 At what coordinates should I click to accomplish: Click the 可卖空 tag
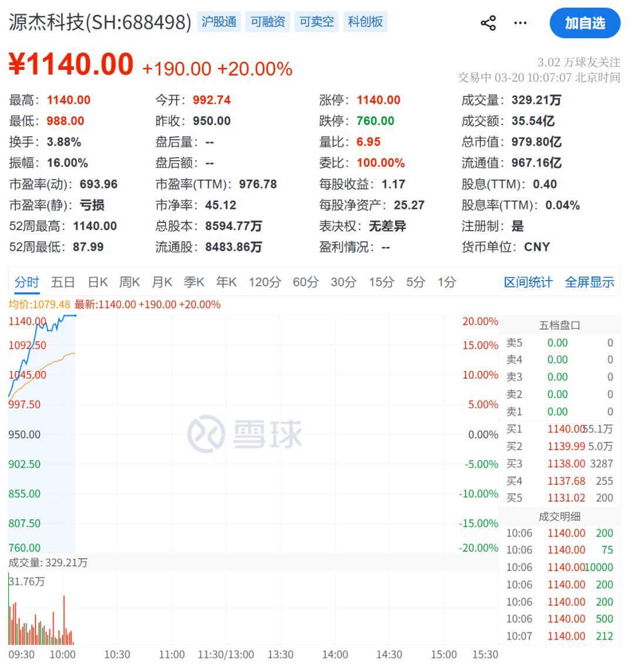[x=316, y=22]
